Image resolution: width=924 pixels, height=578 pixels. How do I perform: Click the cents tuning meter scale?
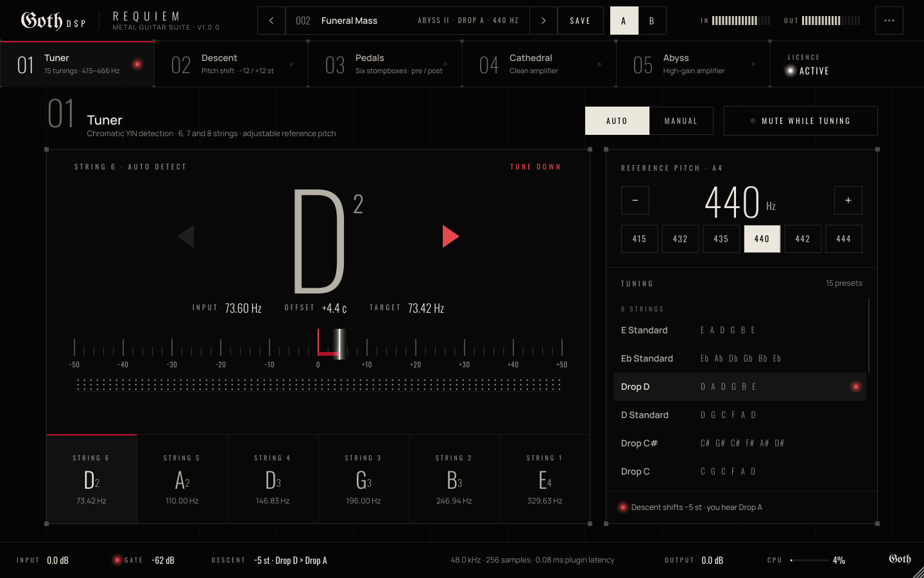[318, 348]
